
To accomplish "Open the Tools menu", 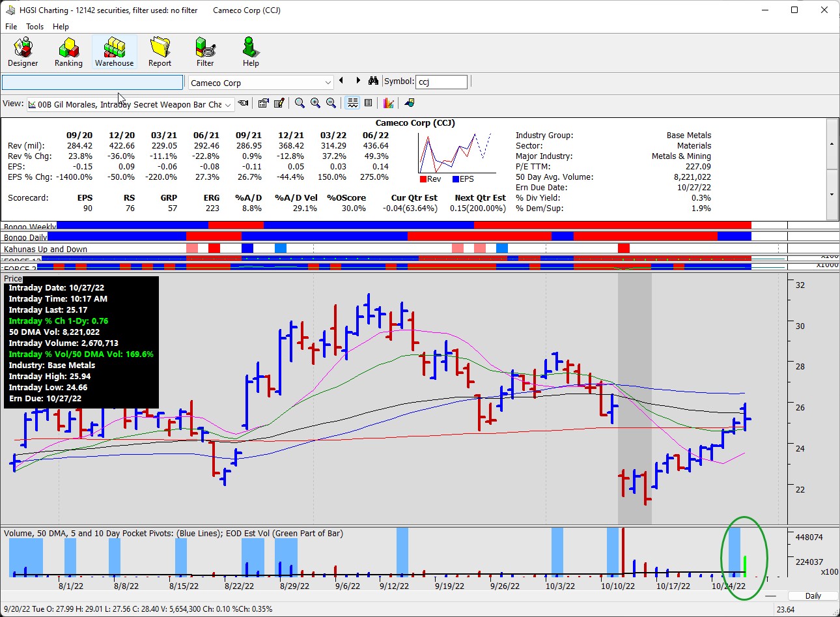I will click(x=35, y=27).
